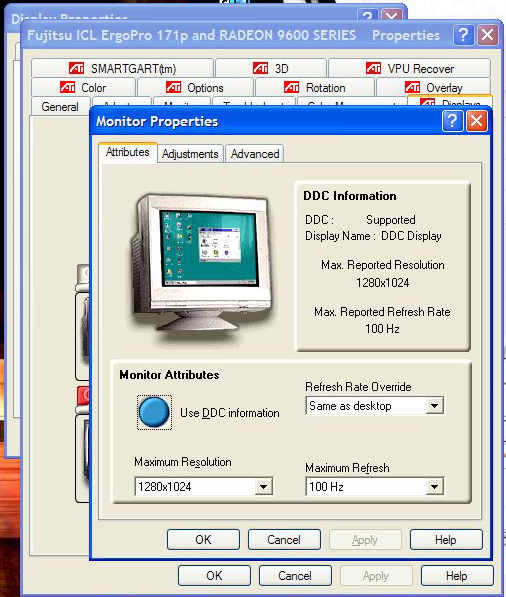Viewport: 506px width, 597px height.
Task: Select the General tab
Action: (60, 107)
